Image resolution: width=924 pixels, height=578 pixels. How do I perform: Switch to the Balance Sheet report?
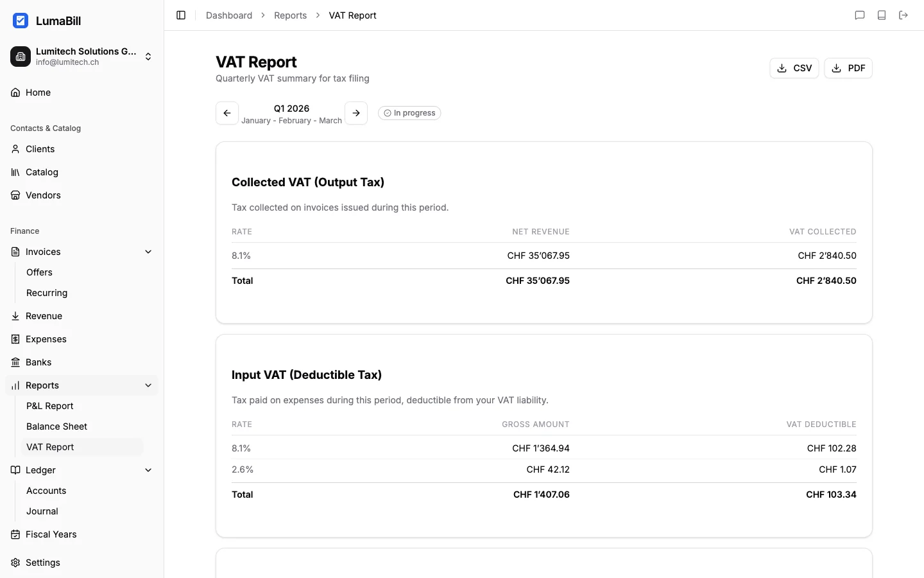56,426
